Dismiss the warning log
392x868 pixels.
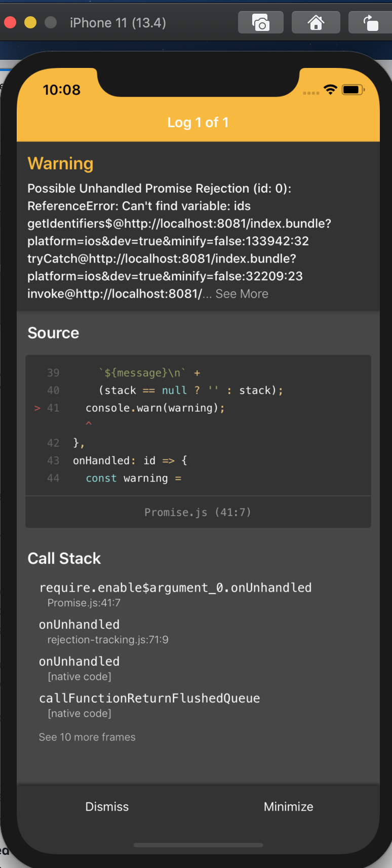coord(106,806)
